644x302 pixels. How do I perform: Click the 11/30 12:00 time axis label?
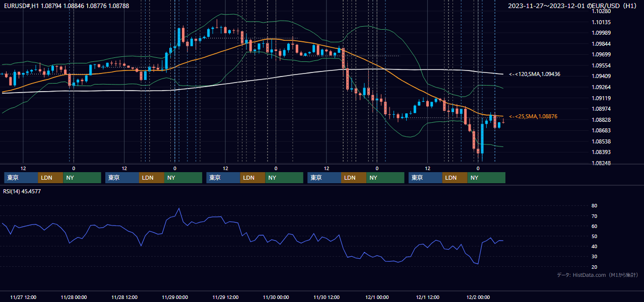327,297
